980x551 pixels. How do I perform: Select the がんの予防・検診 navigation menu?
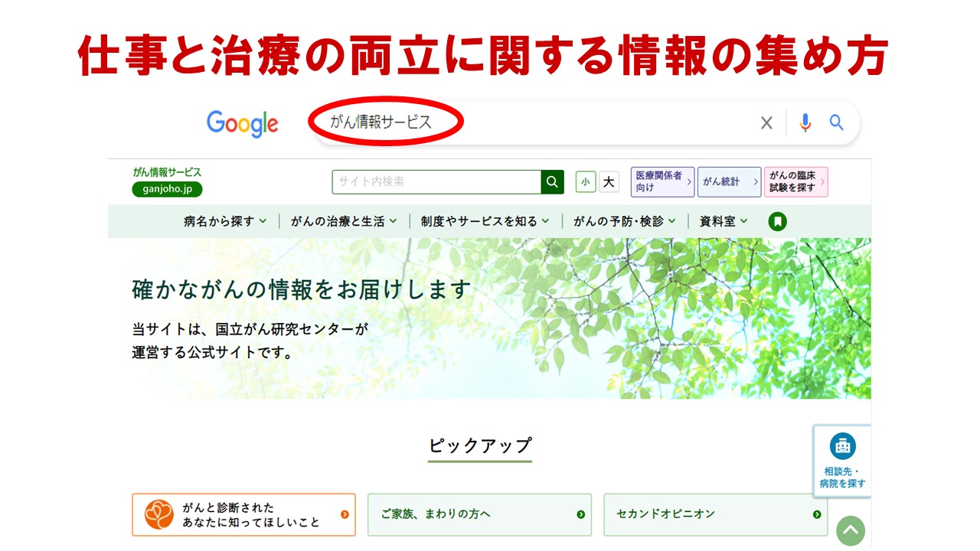pyautogui.click(x=623, y=220)
